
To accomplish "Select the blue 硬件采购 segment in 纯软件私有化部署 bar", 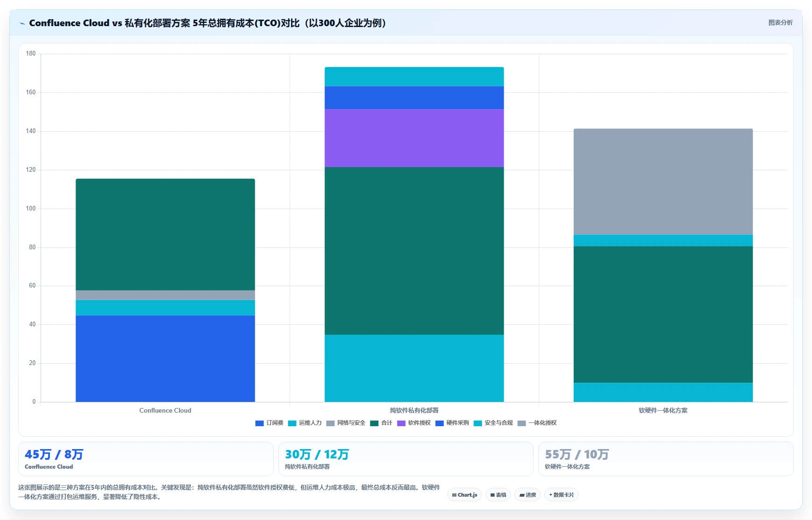I will (x=414, y=98).
